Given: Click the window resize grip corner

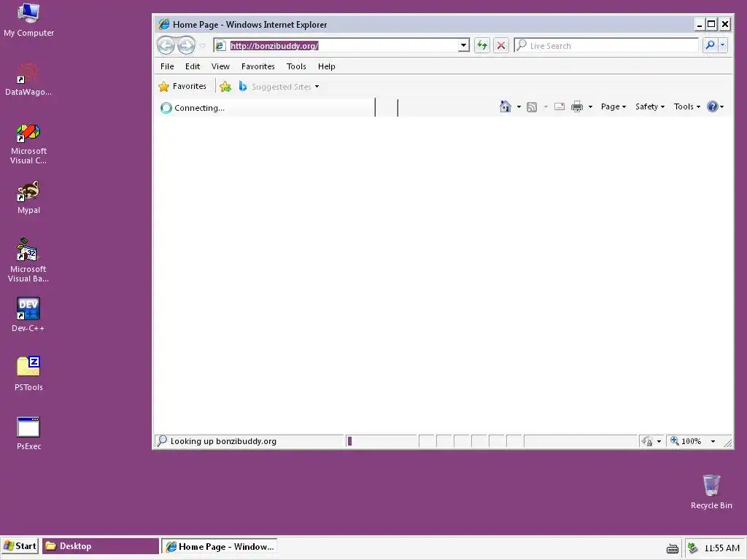Looking at the screenshot, I should pos(728,443).
